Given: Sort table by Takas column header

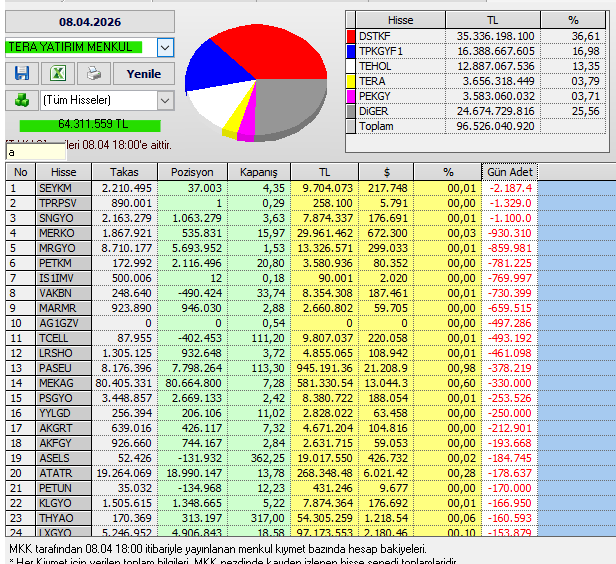Looking at the screenshot, I should (124, 172).
